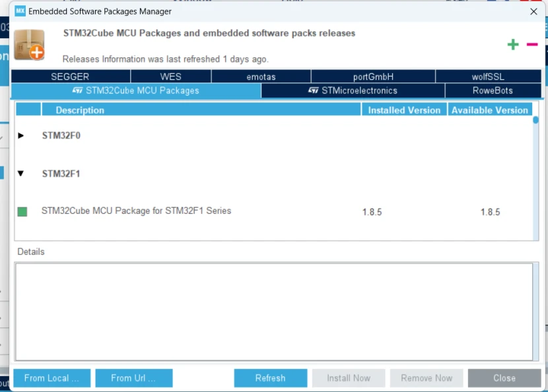Click the Details label
The image size is (548, 392).
click(31, 251)
